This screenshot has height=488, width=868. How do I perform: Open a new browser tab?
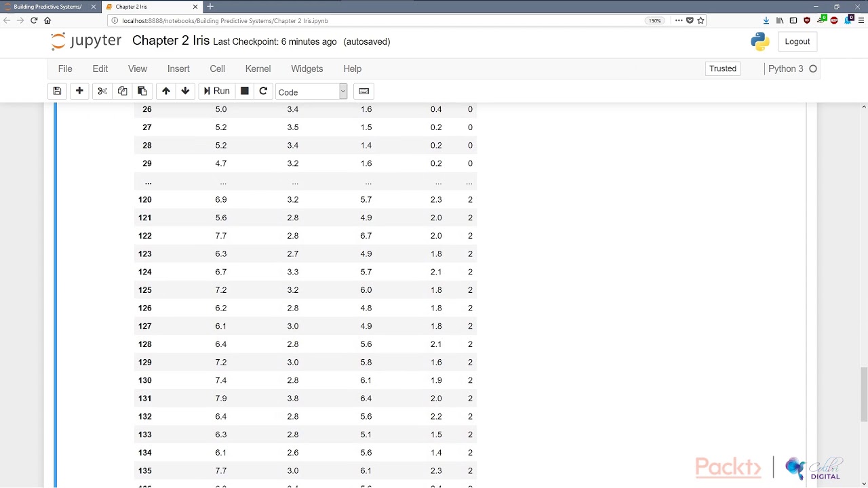pyautogui.click(x=210, y=7)
